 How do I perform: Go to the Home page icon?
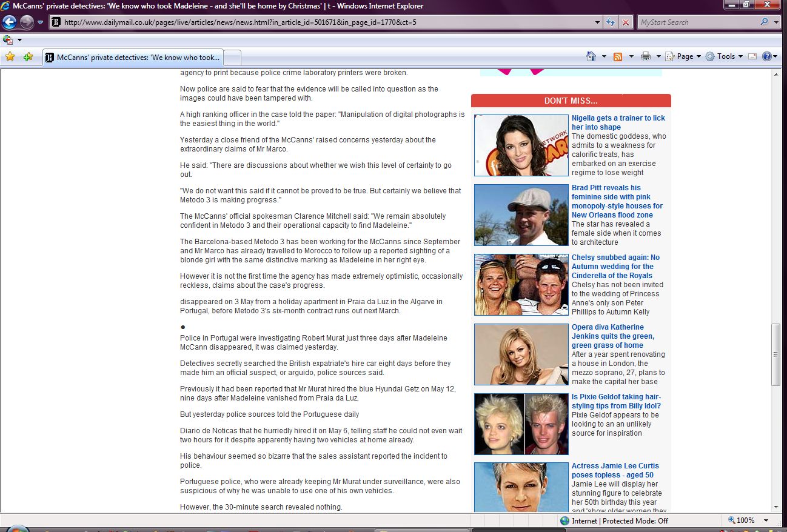[591, 56]
